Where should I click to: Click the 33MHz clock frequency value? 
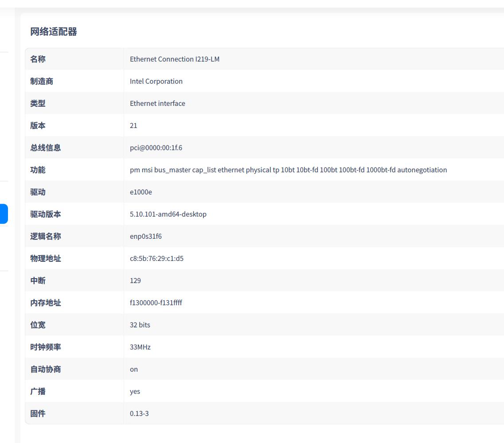[140, 347]
